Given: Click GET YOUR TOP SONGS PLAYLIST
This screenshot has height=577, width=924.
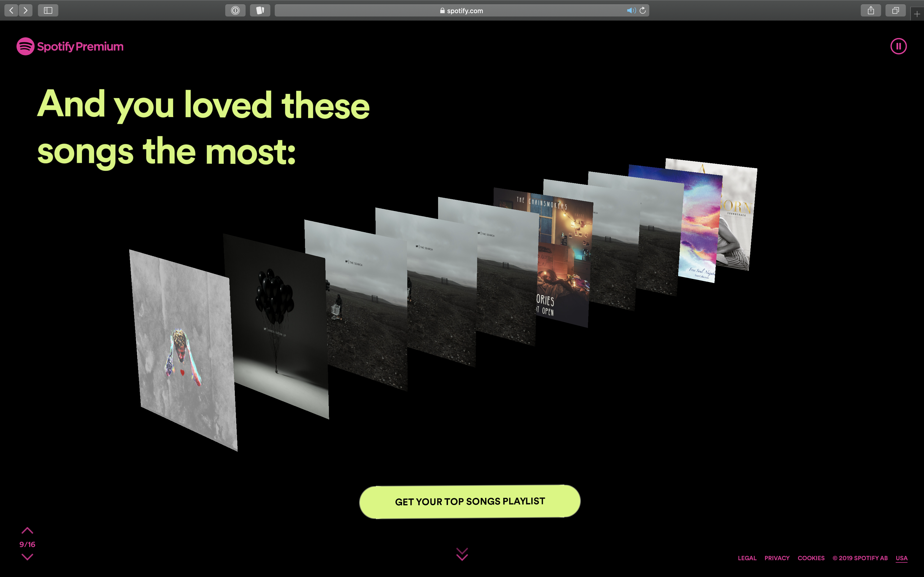Looking at the screenshot, I should click(x=469, y=501).
